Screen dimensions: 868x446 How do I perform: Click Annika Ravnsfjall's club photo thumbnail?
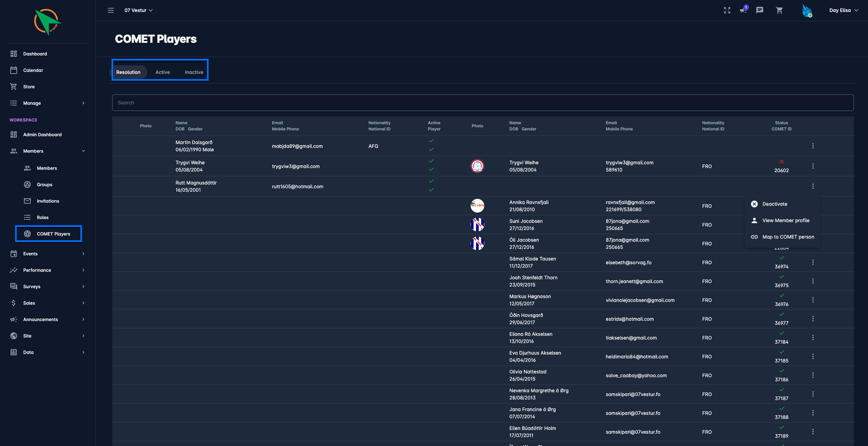pyautogui.click(x=477, y=206)
